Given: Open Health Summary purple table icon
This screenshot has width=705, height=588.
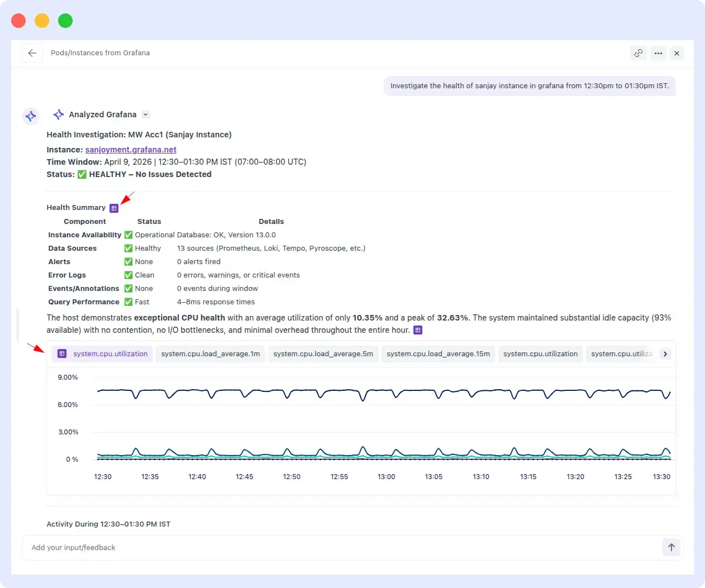Looking at the screenshot, I should tap(114, 208).
